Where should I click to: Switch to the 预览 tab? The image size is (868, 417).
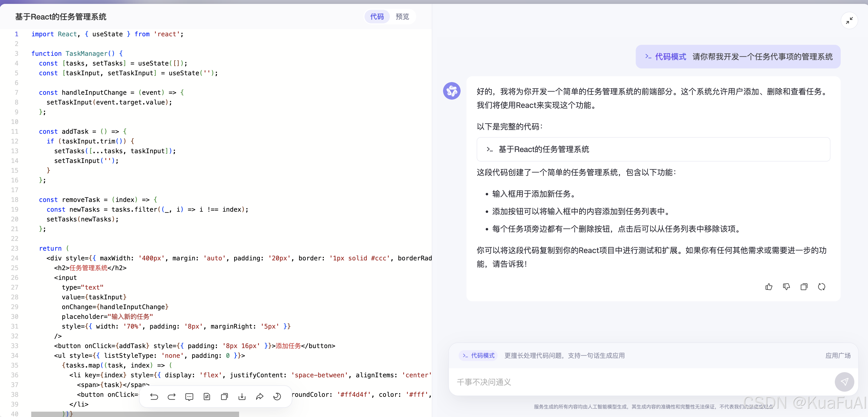click(x=402, y=17)
